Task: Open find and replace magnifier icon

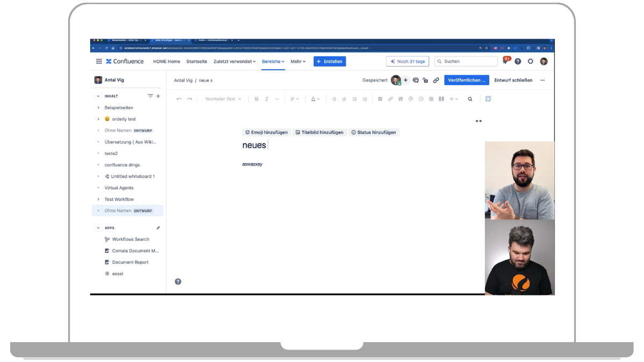Action: (x=470, y=99)
